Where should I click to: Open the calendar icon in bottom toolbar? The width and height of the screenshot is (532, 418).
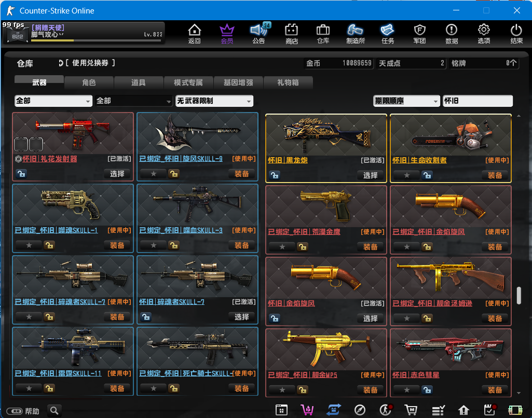[281, 410]
